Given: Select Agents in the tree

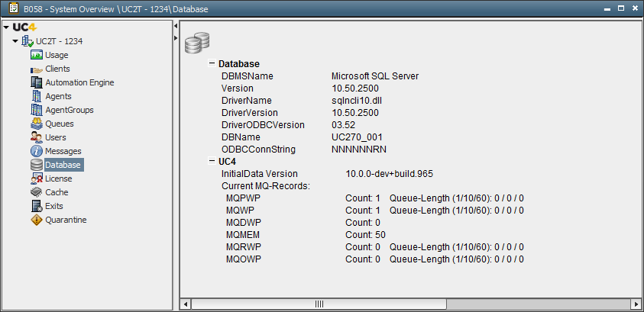Looking at the screenshot, I should click(58, 96).
